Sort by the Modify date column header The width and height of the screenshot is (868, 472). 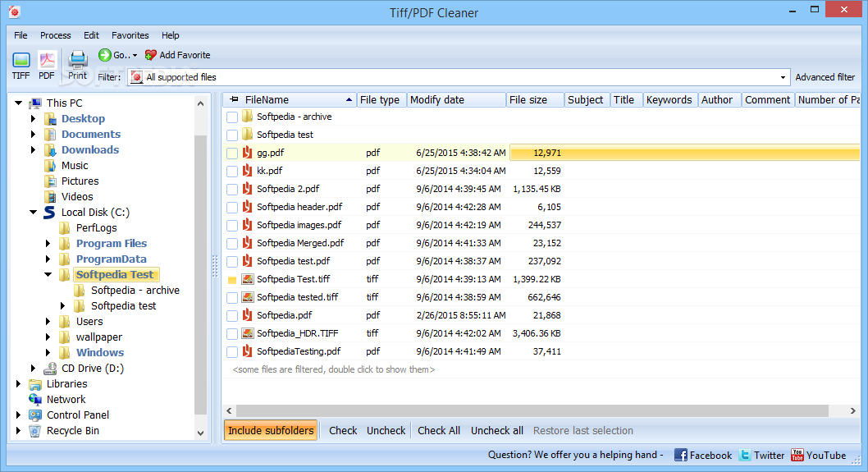coord(457,99)
